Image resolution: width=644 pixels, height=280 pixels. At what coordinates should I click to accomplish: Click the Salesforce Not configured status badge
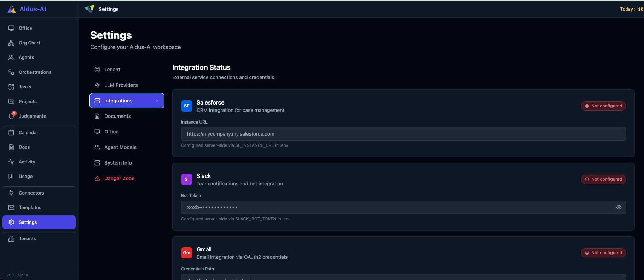coord(603,106)
